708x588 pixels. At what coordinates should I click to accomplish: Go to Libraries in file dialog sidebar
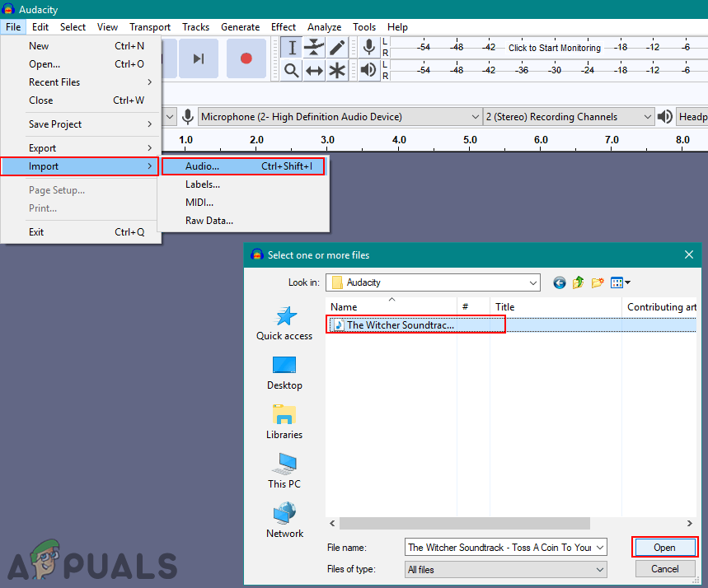coord(284,422)
